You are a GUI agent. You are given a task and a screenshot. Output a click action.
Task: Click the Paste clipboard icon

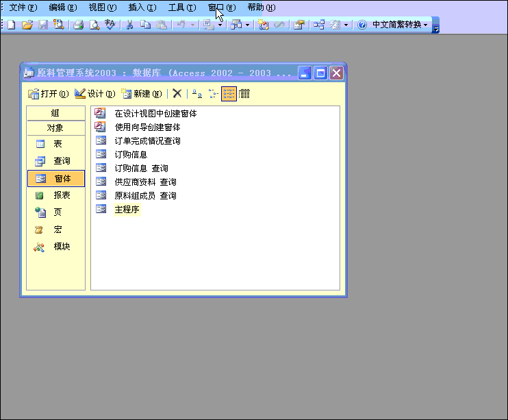pyautogui.click(x=162, y=25)
